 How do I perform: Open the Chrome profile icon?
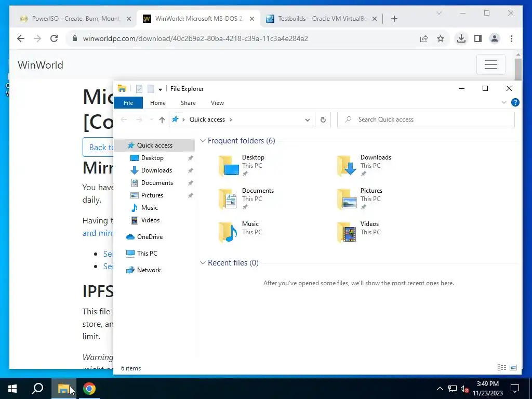coord(495,38)
